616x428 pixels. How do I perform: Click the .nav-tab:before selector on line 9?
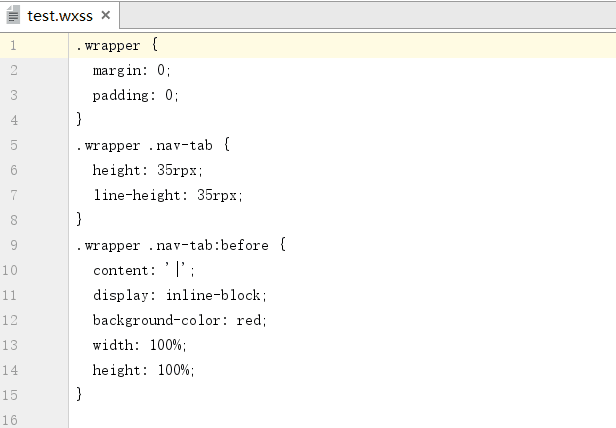tap(209, 246)
